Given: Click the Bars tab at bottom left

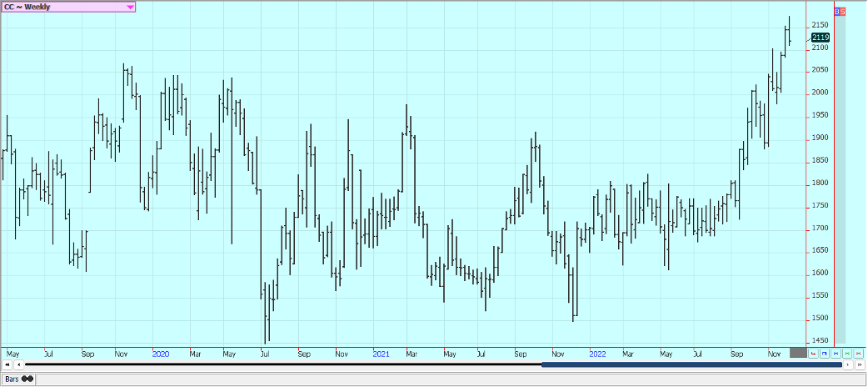Looking at the screenshot, I should point(19,379).
